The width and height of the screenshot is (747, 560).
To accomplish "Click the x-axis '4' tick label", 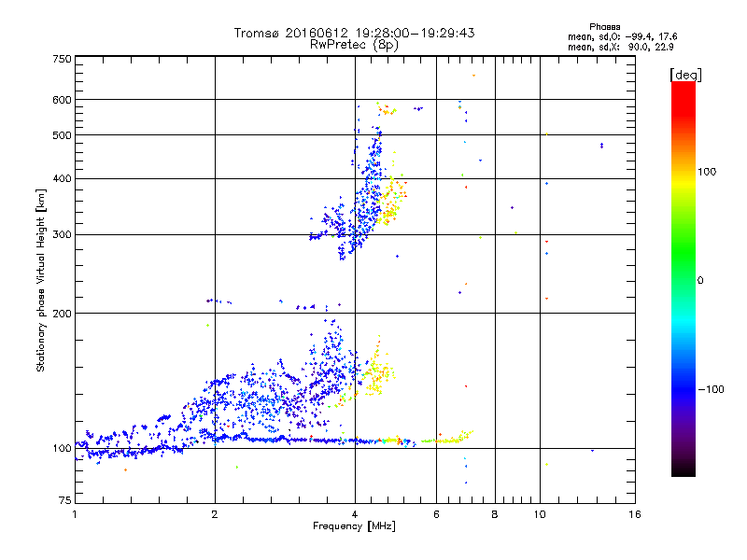I will point(355,514).
